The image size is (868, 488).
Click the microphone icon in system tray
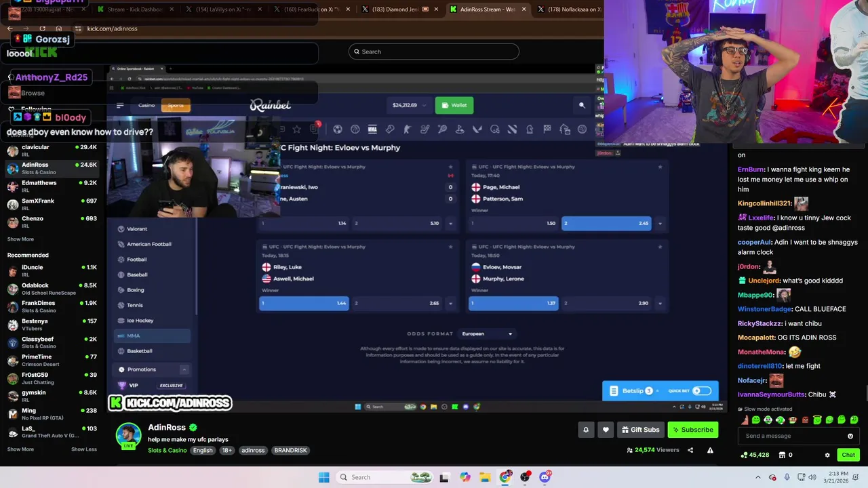click(x=787, y=477)
